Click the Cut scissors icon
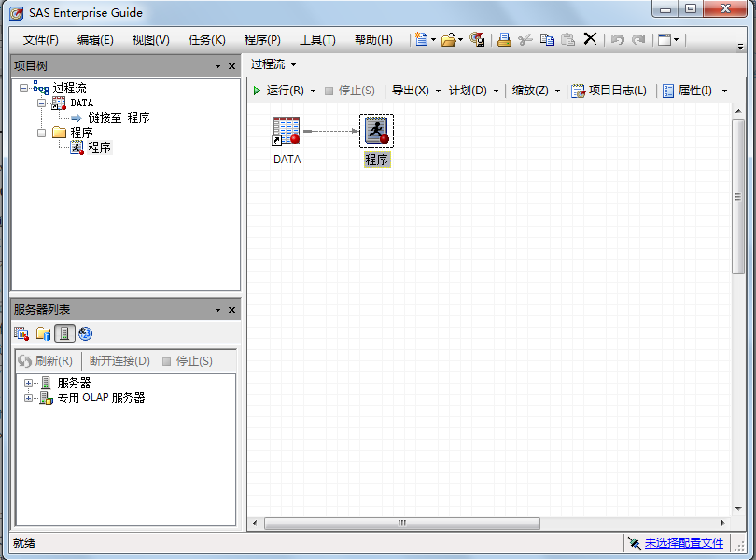Screen dimensions: 756x560 click(525, 39)
